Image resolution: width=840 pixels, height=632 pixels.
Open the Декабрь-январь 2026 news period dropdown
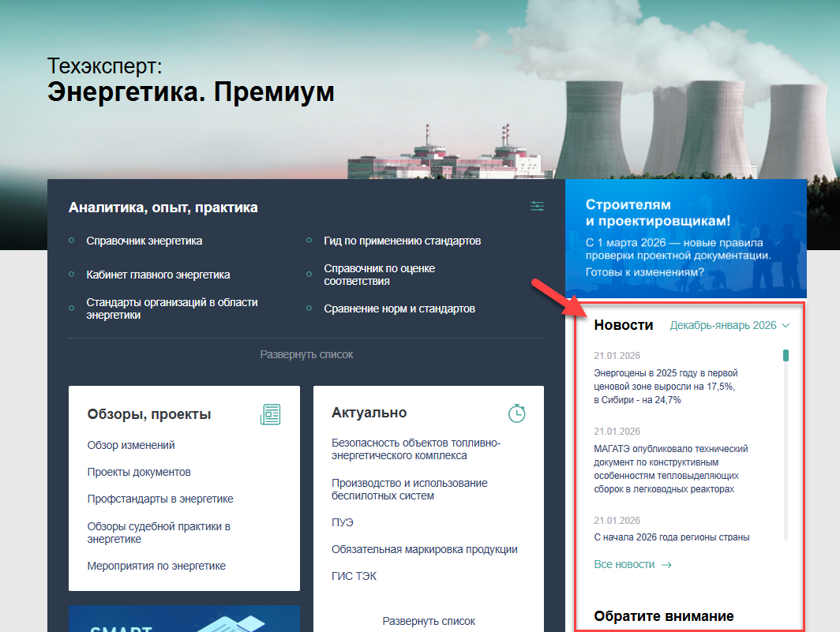coord(729,325)
